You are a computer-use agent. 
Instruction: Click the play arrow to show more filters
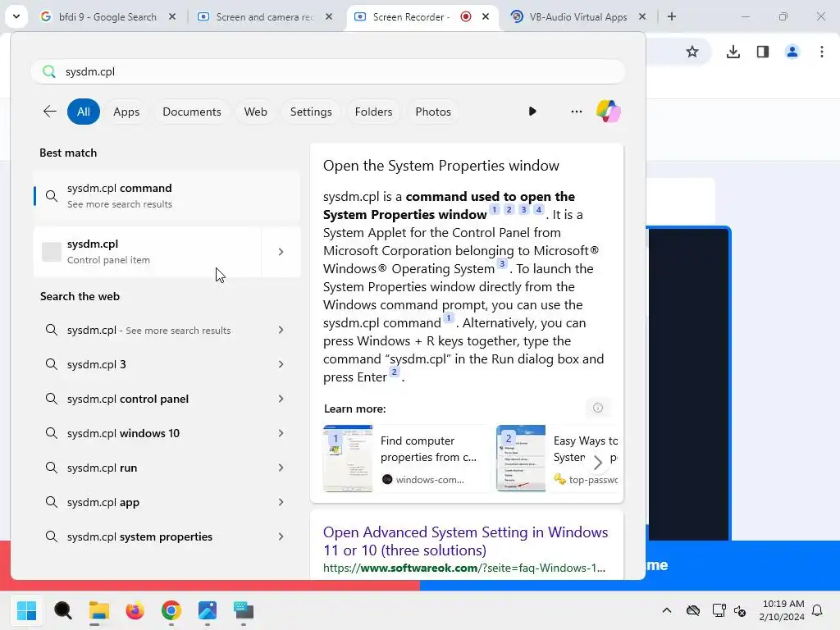(x=532, y=112)
